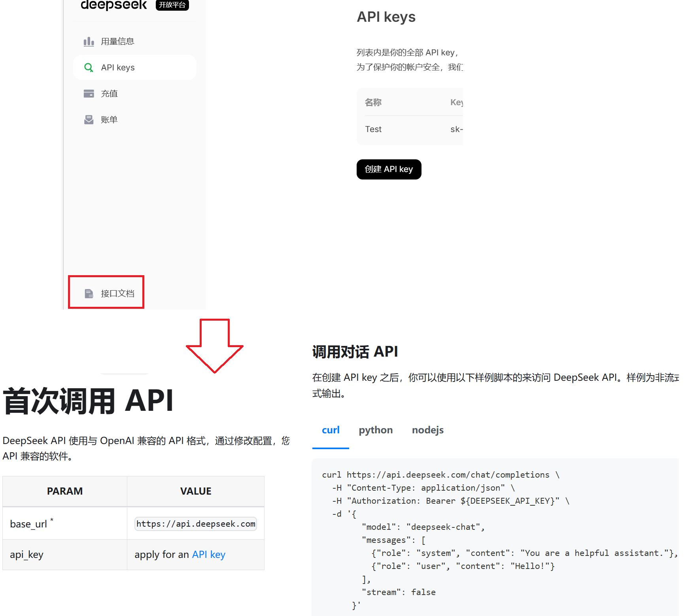Click the API keys page heading
Screen dimensions: 686x616
point(386,17)
